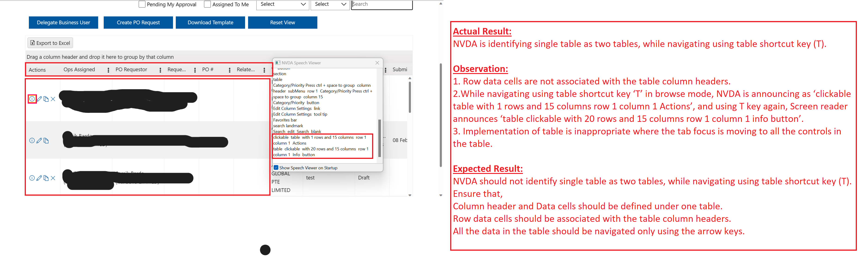Image resolution: width=868 pixels, height=278 pixels.
Task: Open PO # column menu dots
Action: click(x=229, y=70)
